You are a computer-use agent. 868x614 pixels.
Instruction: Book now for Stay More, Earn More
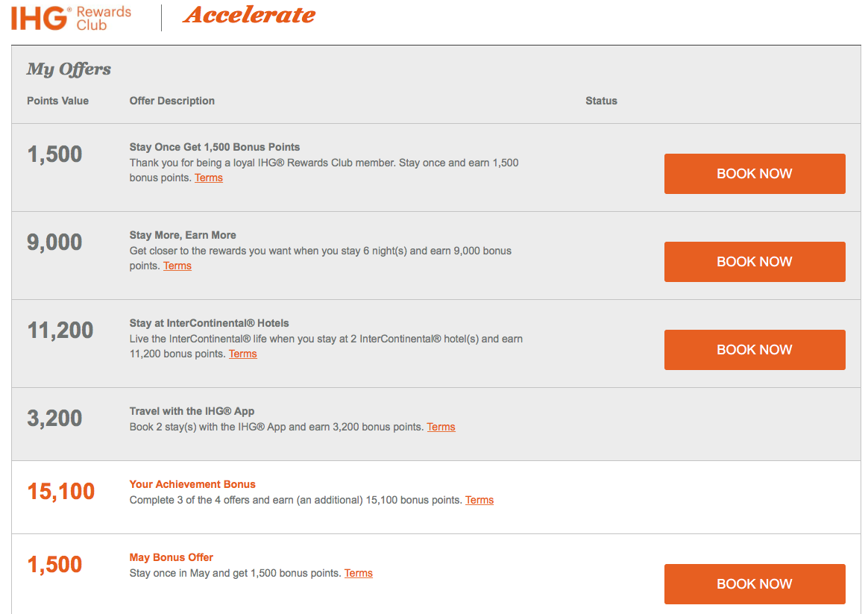[755, 262]
